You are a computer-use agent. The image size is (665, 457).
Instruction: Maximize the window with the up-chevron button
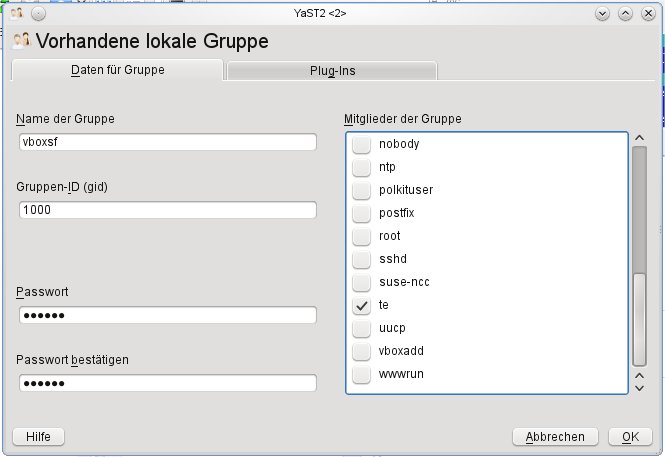tap(625, 14)
